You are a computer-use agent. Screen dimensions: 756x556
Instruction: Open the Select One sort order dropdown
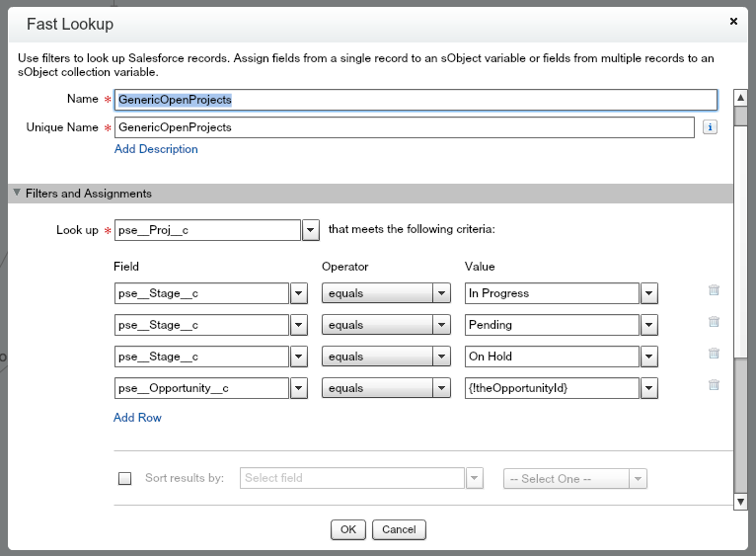[x=638, y=479]
